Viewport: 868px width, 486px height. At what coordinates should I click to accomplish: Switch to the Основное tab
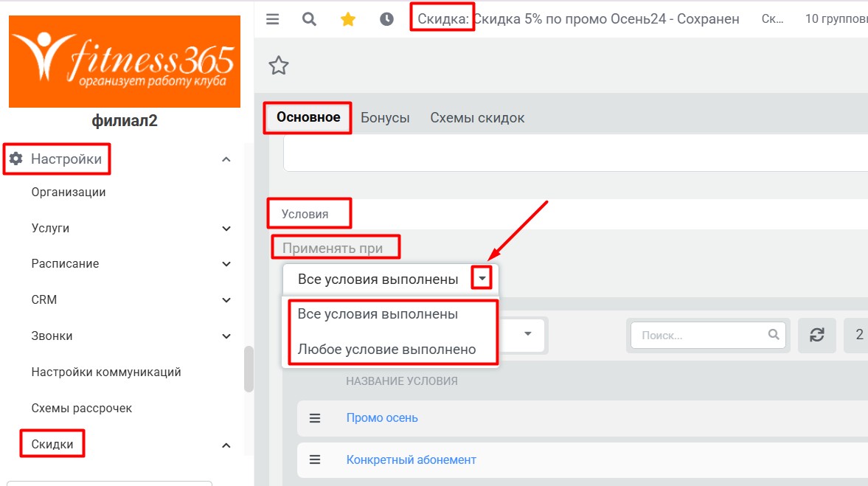(308, 117)
